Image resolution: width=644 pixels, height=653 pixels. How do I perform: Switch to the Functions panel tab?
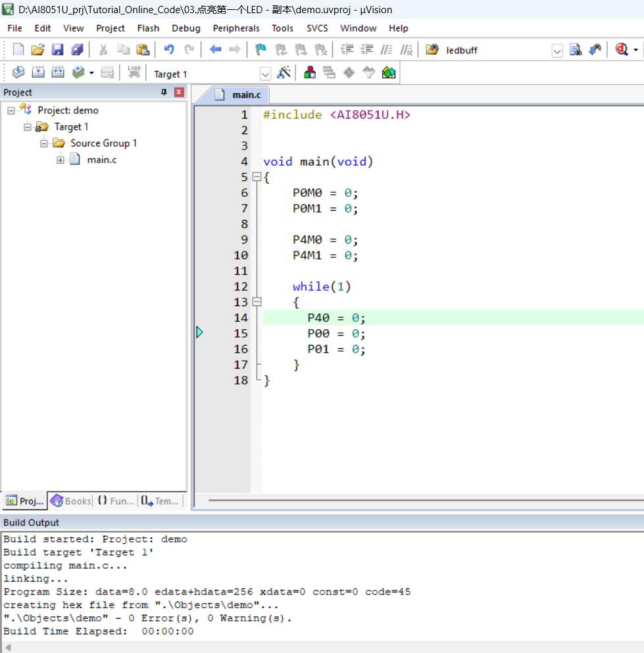(116, 501)
